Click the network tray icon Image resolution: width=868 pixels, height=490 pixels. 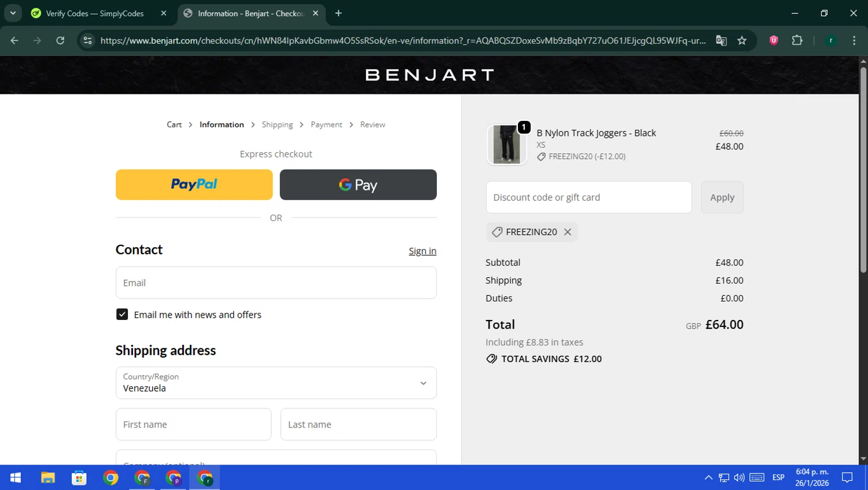[724, 478]
